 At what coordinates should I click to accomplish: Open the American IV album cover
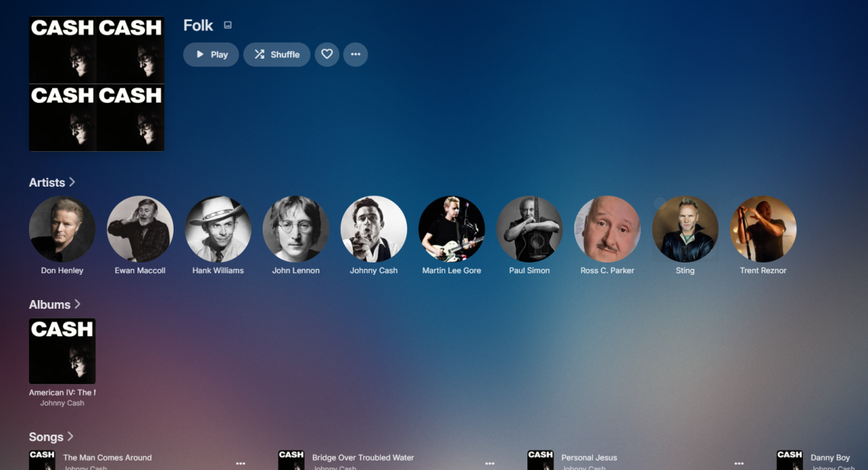pos(62,351)
